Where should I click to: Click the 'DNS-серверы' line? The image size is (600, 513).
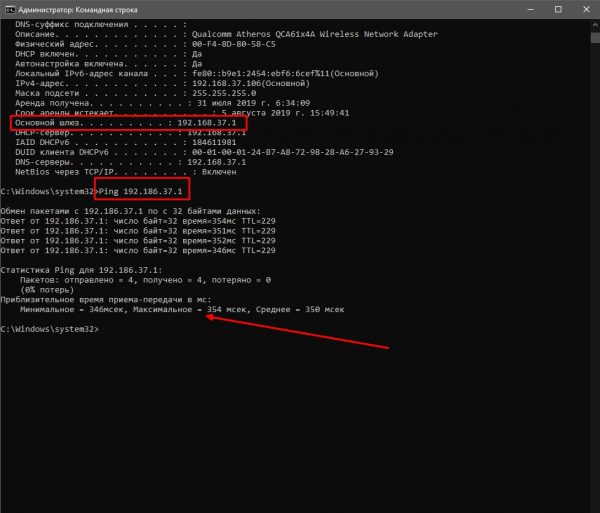130,162
